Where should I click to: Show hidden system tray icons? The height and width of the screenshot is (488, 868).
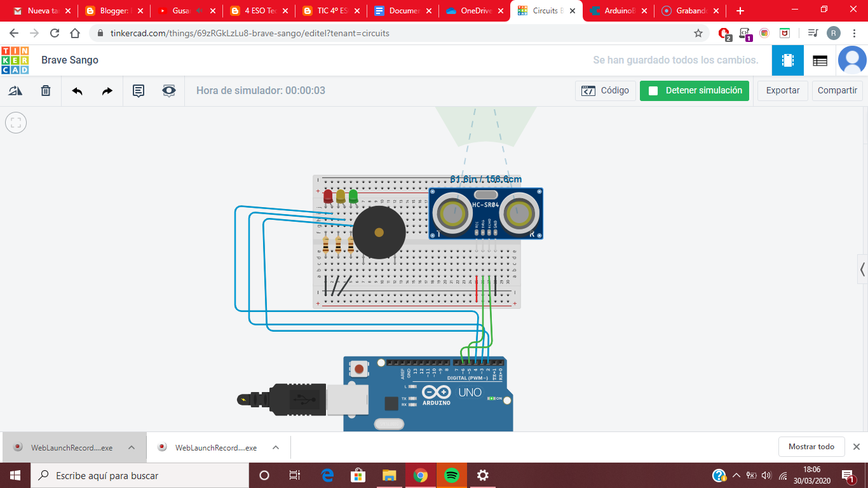(x=736, y=475)
